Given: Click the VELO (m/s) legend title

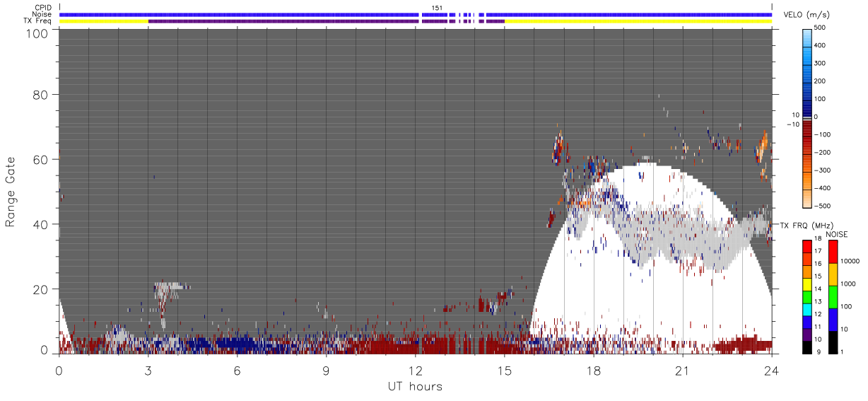Looking at the screenshot, I should (807, 15).
